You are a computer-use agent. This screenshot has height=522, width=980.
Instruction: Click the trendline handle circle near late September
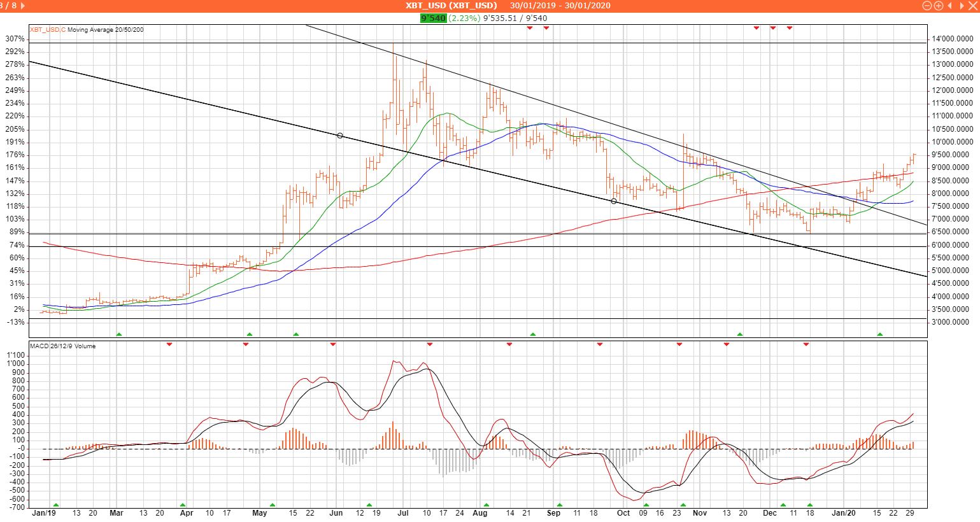614,201
